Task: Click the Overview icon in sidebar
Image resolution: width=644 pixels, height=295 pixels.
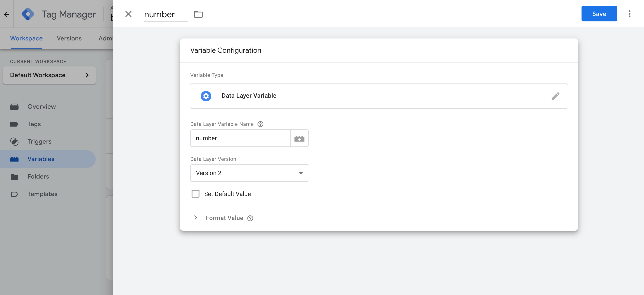Action: tap(14, 107)
